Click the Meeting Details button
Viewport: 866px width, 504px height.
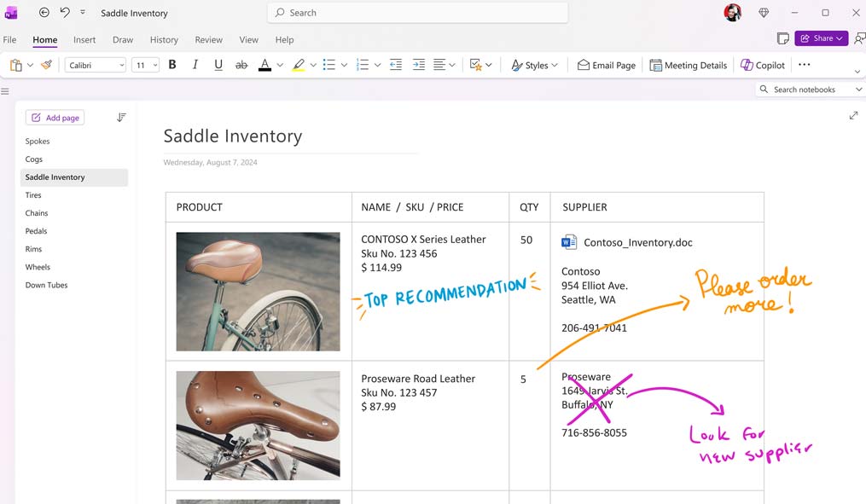(689, 65)
